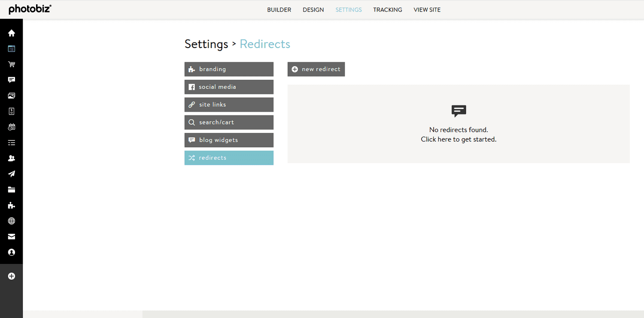
Task: Select the dollar invoice document icon
Action: [x=12, y=111]
